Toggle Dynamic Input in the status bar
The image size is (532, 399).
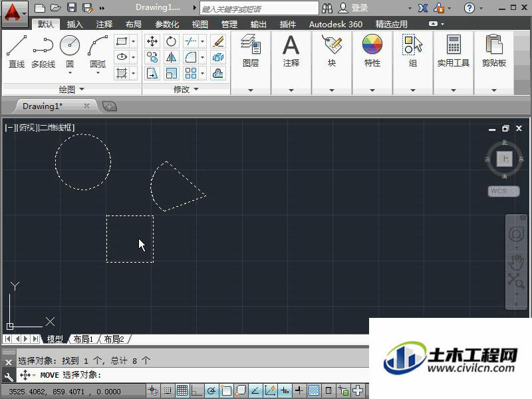click(285, 391)
